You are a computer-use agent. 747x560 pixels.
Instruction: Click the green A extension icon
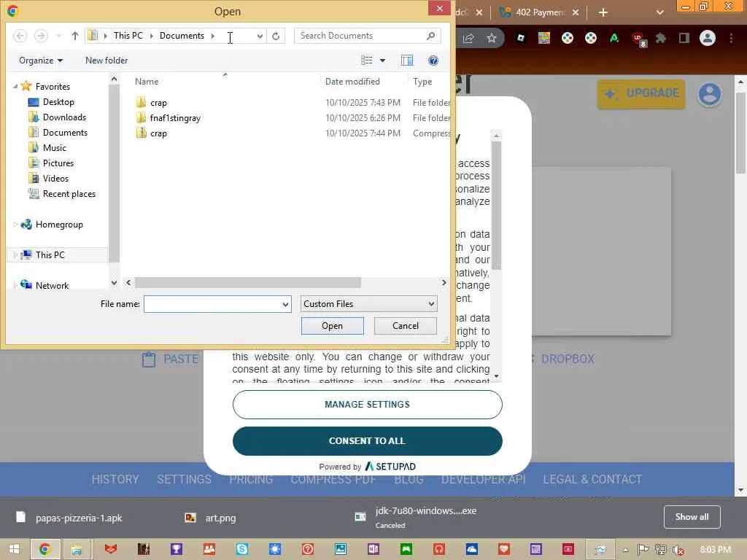coord(614,38)
